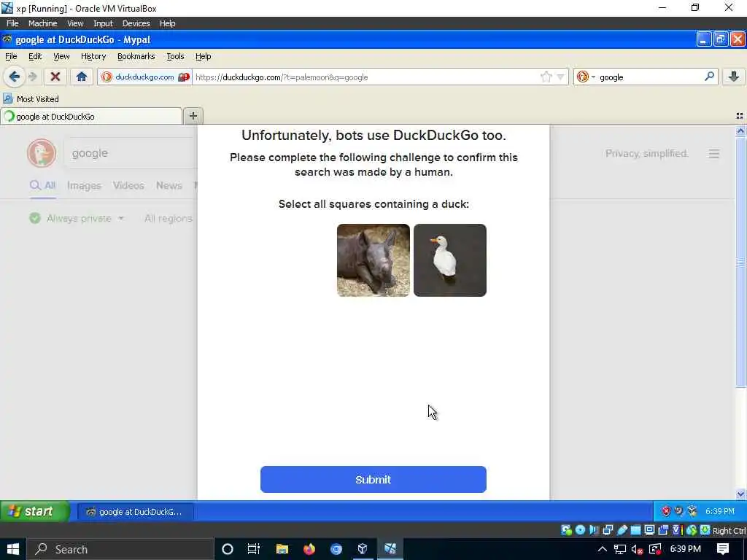Click the VirtualBox hard disk status icon
This screenshot has width=747, height=560.
pos(566,530)
